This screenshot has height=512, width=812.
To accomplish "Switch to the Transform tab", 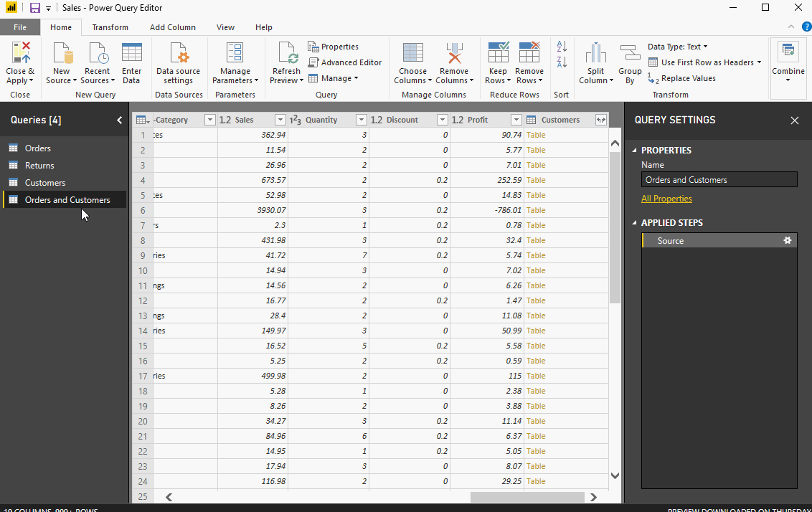I will 110,27.
